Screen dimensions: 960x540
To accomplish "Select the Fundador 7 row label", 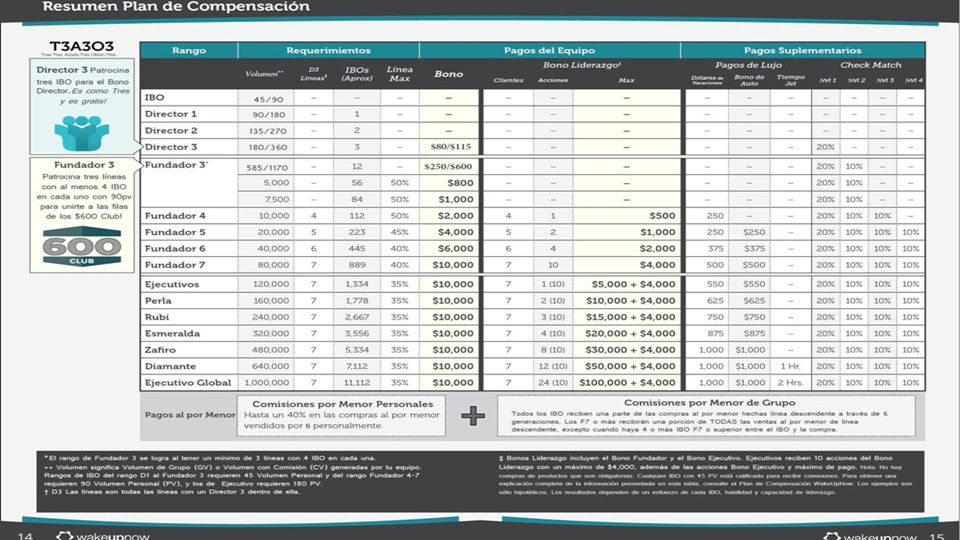I will pyautogui.click(x=175, y=265).
